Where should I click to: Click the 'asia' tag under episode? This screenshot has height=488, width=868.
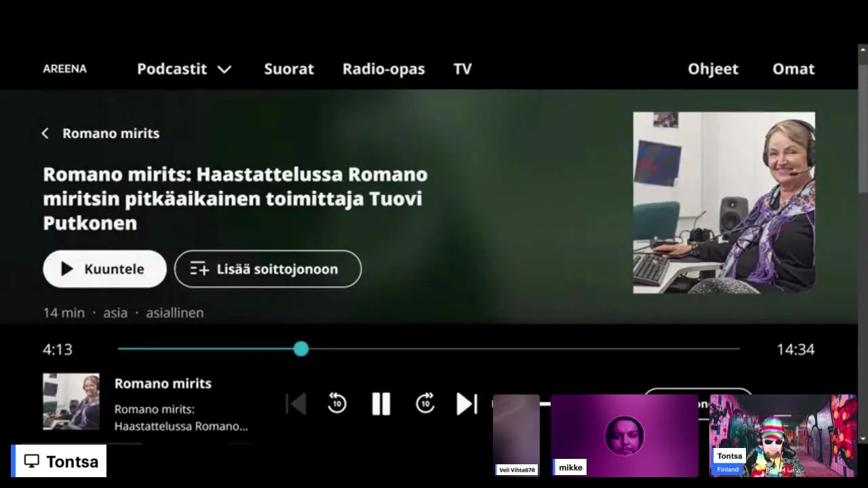click(115, 312)
